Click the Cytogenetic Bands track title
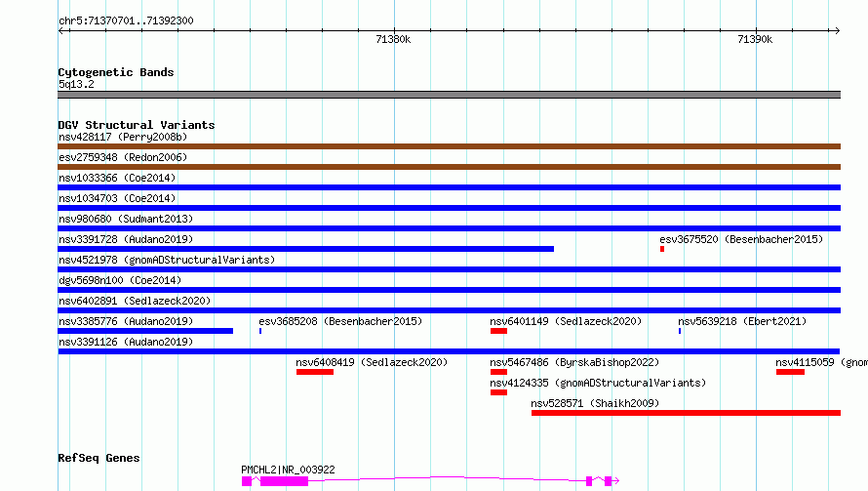Image resolution: width=868 pixels, height=491 pixels. pyautogui.click(x=116, y=72)
